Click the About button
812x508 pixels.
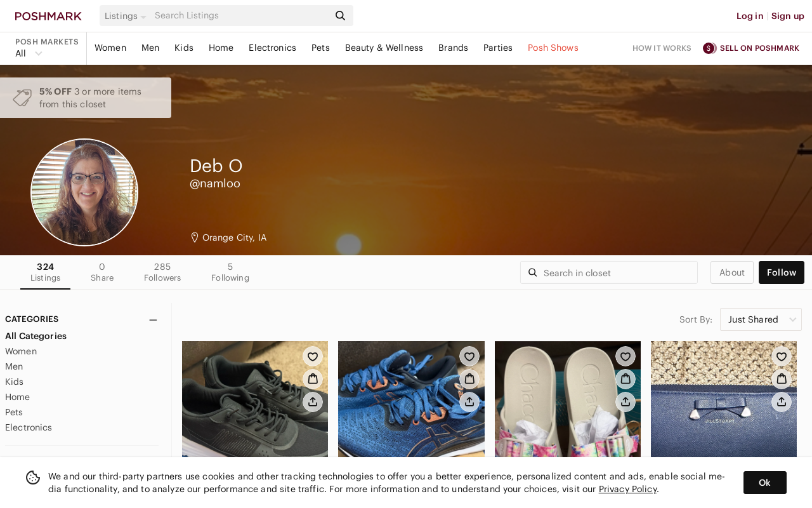pos(732,272)
